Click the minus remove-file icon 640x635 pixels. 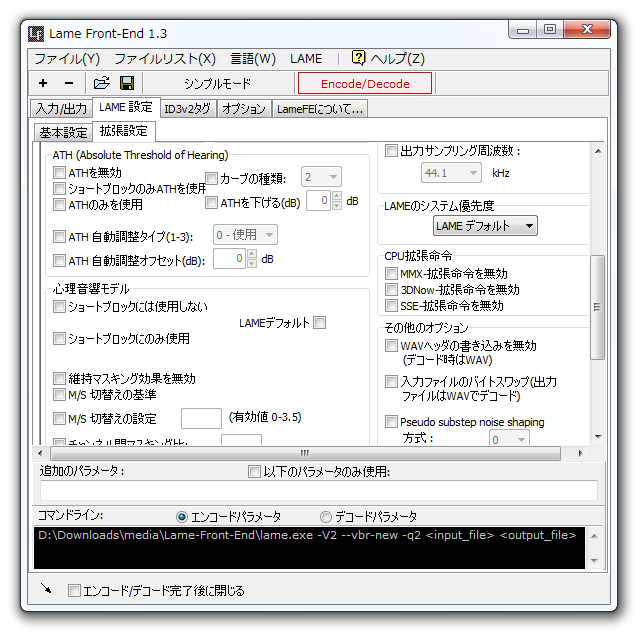pyautogui.click(x=69, y=83)
